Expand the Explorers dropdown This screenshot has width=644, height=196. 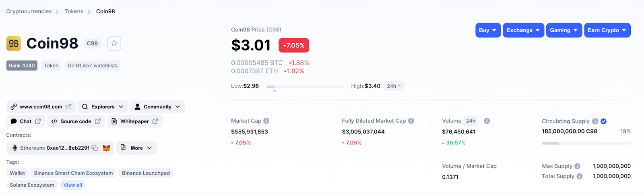click(103, 107)
